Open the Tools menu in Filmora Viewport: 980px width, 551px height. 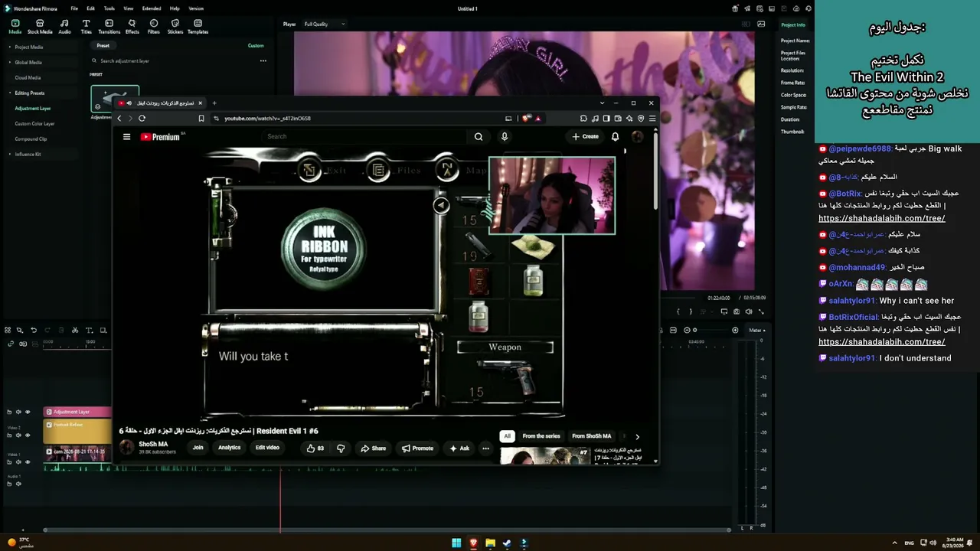109,8
